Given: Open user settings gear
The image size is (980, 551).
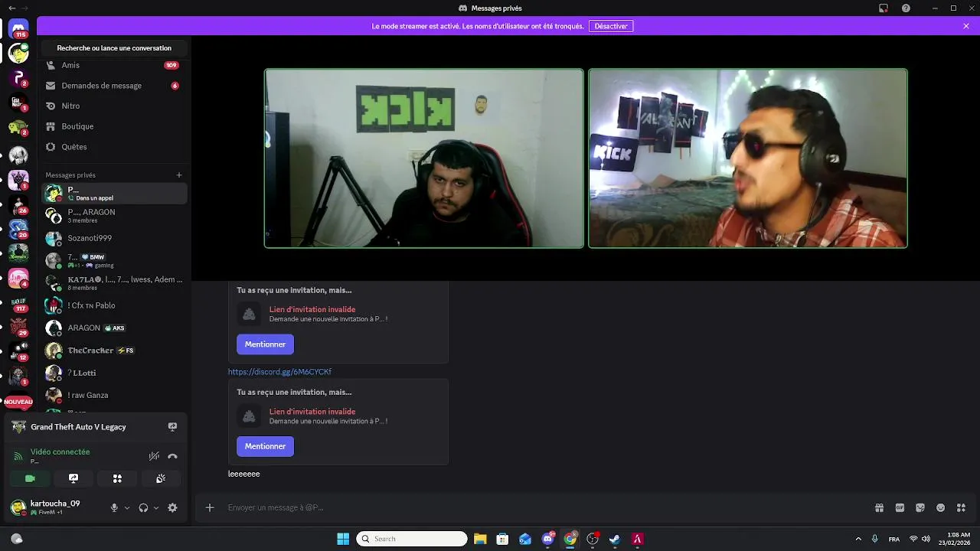Looking at the screenshot, I should 172,507.
